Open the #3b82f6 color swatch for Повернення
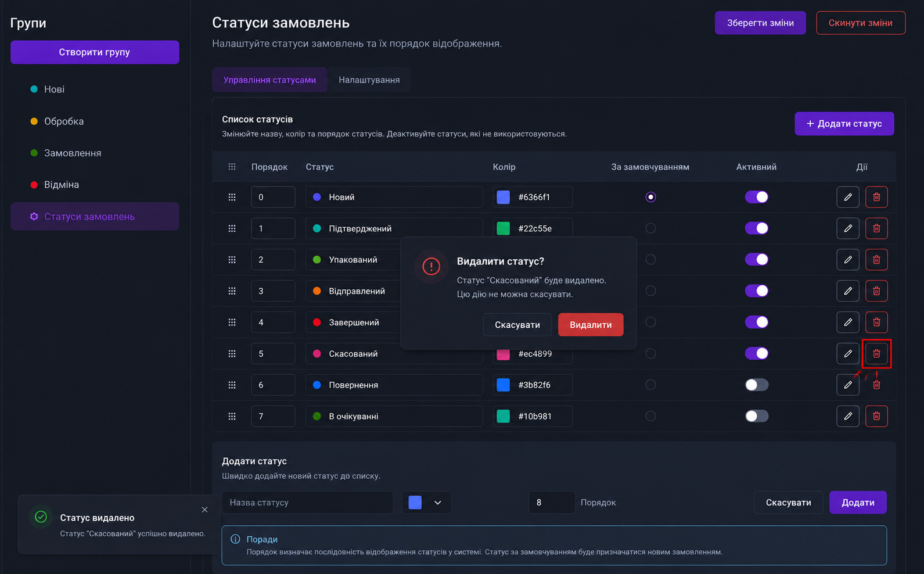This screenshot has height=574, width=924. (x=504, y=385)
